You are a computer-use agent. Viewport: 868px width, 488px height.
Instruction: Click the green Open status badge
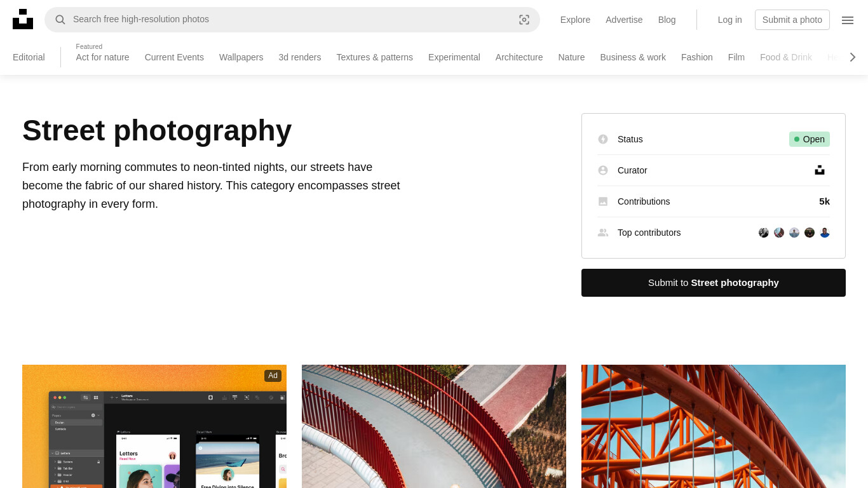pos(810,139)
